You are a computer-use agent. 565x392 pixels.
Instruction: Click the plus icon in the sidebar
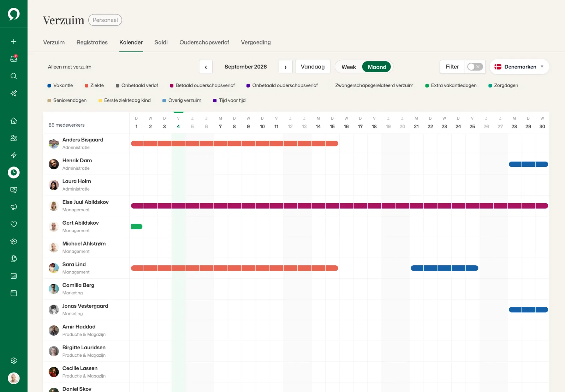point(14,42)
